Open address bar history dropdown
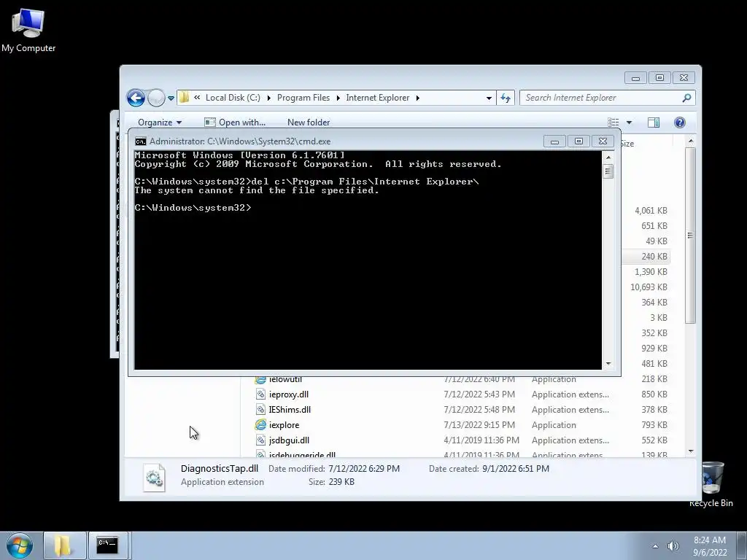This screenshot has width=747, height=560. (x=489, y=98)
